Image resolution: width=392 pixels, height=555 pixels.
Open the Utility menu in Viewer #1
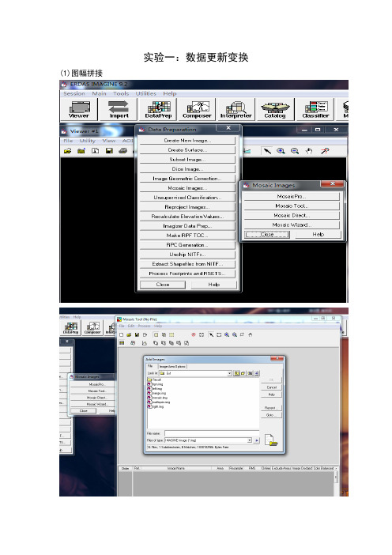coord(88,141)
